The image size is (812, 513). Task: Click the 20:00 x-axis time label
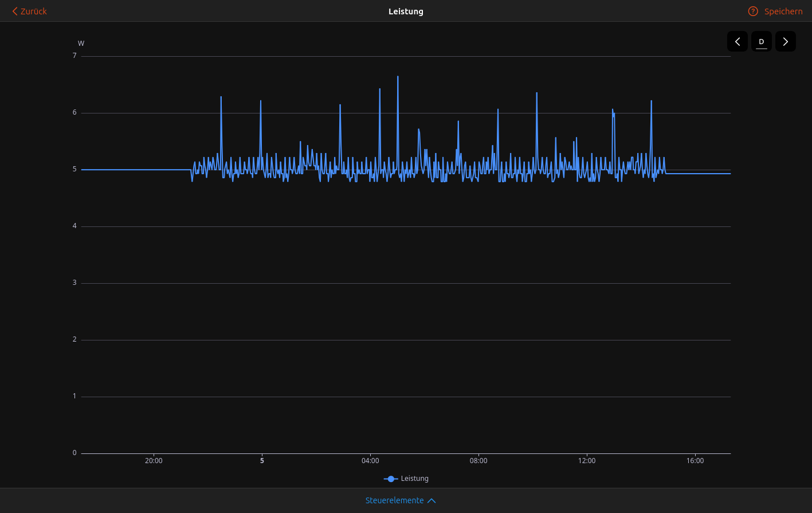[154, 461]
